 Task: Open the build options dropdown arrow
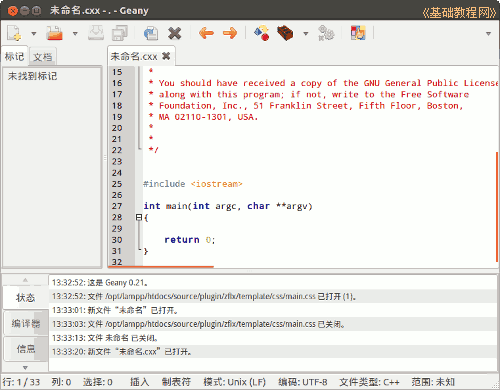306,33
